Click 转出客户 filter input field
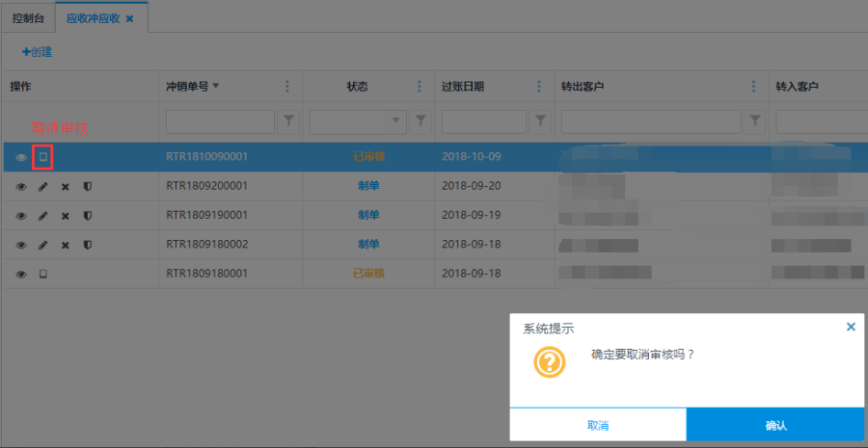The height and width of the screenshot is (448, 868). (651, 121)
